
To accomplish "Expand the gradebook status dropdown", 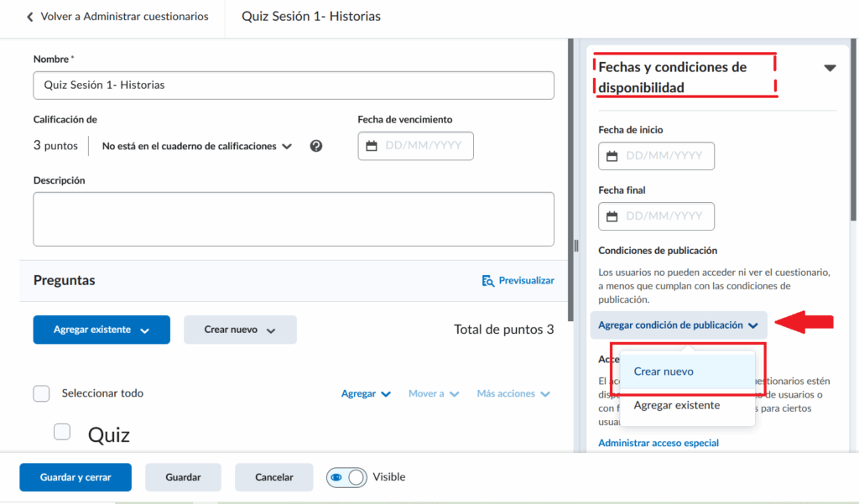I will pos(197,146).
